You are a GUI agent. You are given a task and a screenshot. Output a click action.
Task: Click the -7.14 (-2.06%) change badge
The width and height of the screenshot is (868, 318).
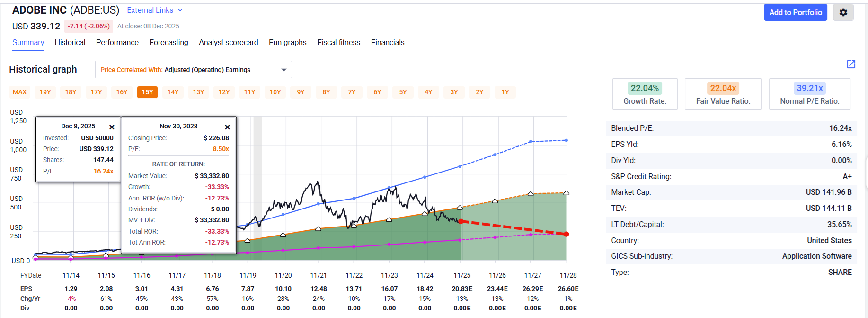89,26
